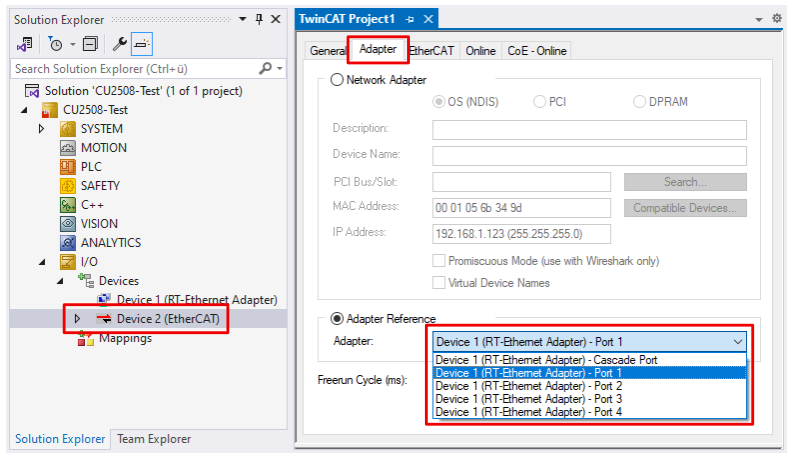
Task: Click the Devices node icon
Action: [86, 281]
